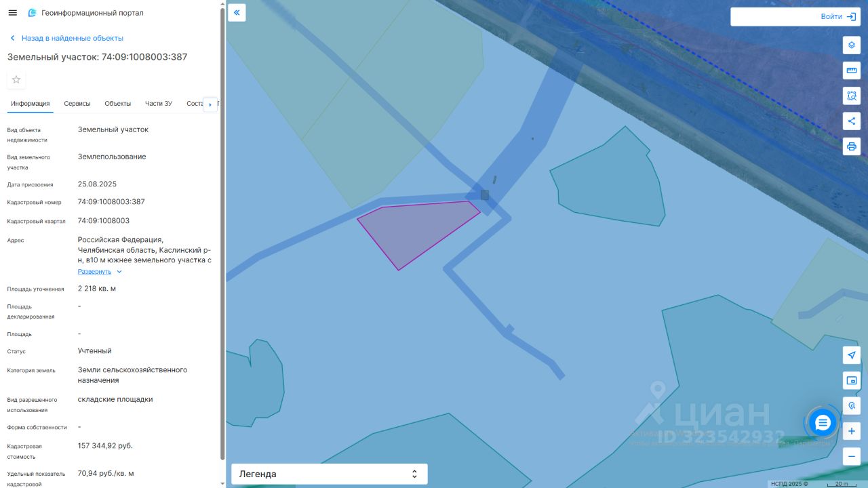Collapse the side panel with double-arrow button
Image resolution: width=868 pixels, height=488 pixels.
(x=237, y=12)
